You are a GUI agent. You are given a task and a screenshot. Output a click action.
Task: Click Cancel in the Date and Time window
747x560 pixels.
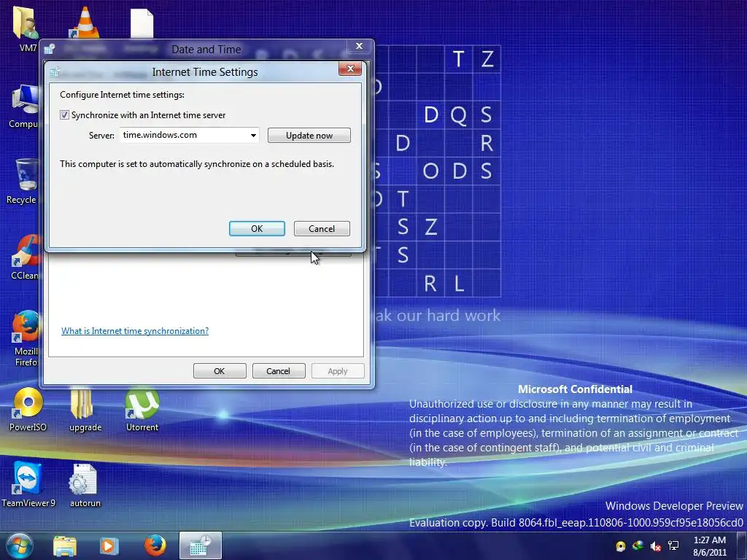(278, 371)
